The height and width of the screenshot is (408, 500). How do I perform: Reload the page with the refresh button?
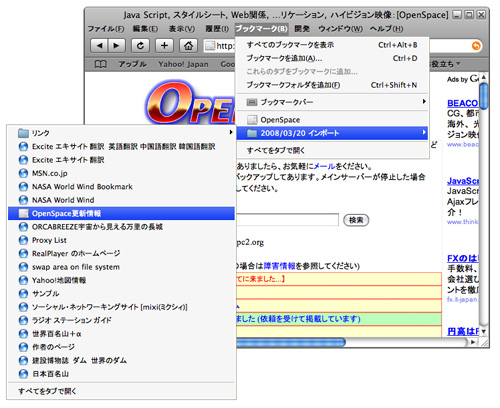140,46
